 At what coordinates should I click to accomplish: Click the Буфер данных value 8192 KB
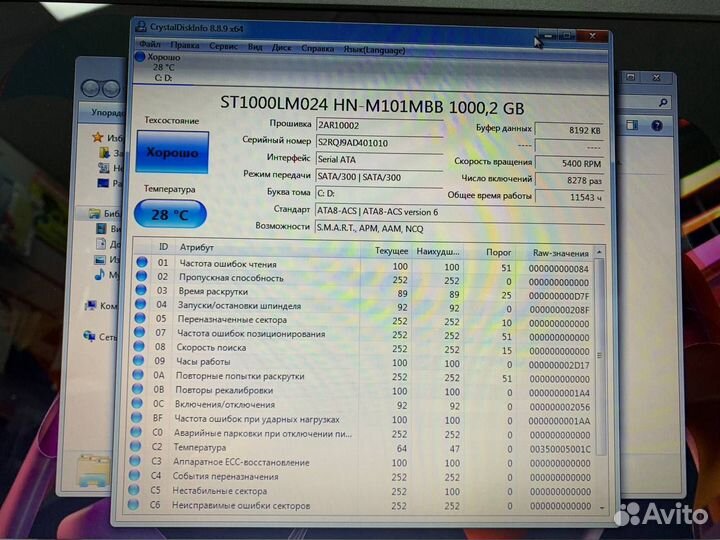coord(569,130)
